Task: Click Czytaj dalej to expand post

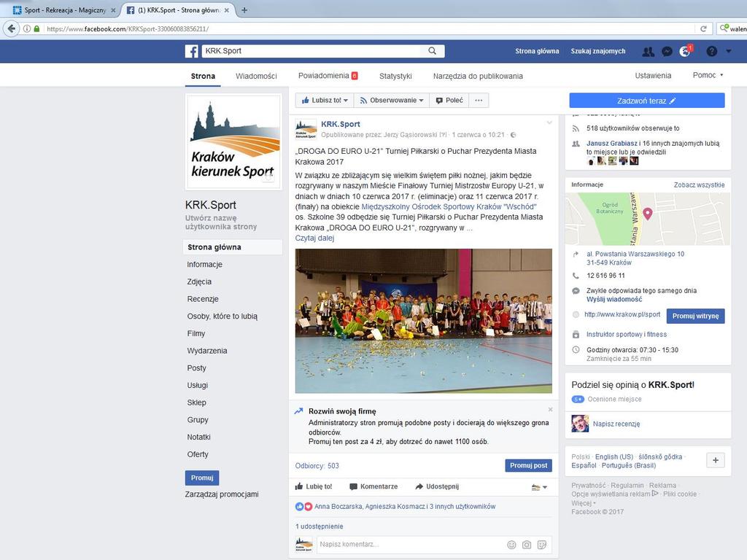Action: (314, 238)
